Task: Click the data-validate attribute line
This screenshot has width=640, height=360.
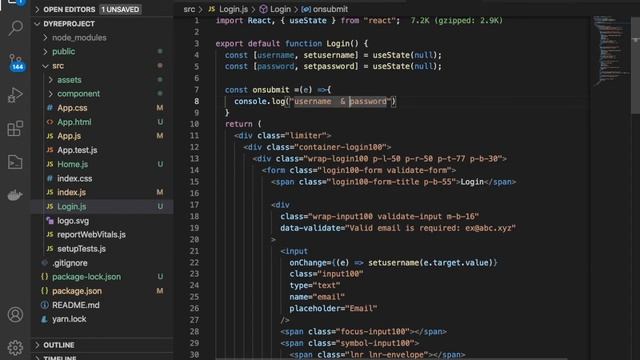Action: (x=398, y=228)
